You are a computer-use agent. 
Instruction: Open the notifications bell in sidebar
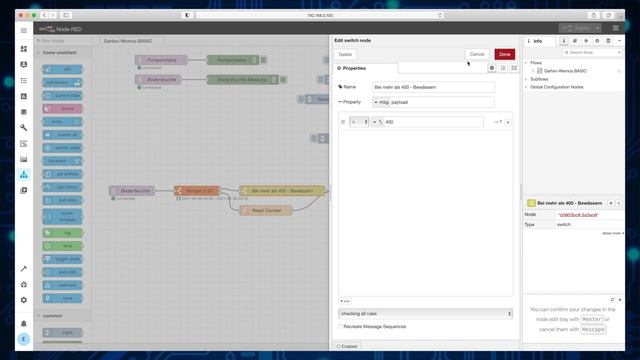coord(24,323)
